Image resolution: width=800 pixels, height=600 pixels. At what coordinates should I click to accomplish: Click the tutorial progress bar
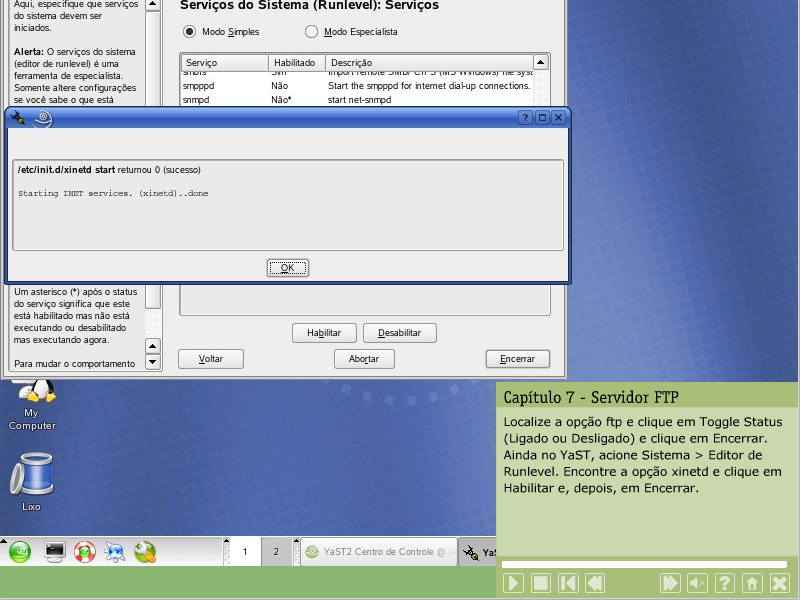[x=645, y=565]
